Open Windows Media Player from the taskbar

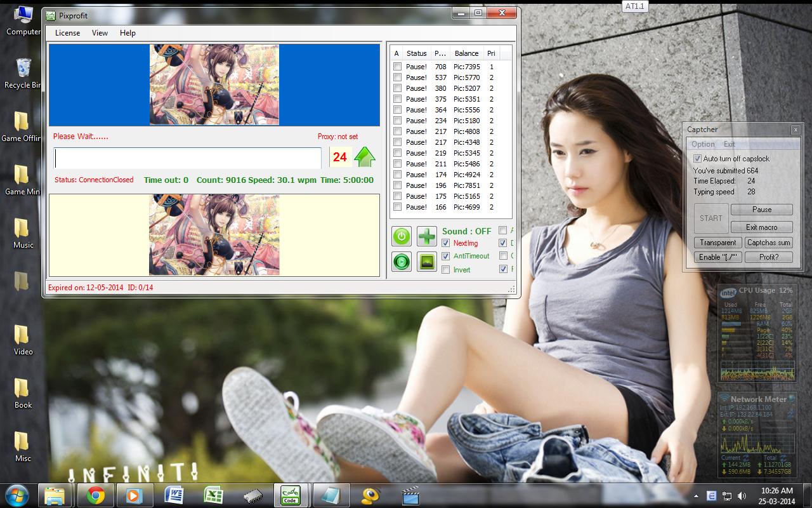tap(134, 495)
